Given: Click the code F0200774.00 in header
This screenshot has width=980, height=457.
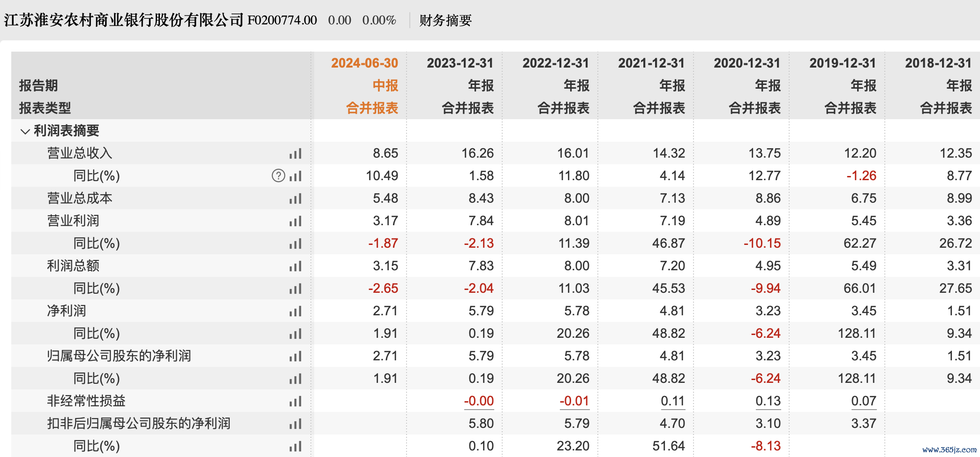Looking at the screenshot, I should (x=282, y=20).
